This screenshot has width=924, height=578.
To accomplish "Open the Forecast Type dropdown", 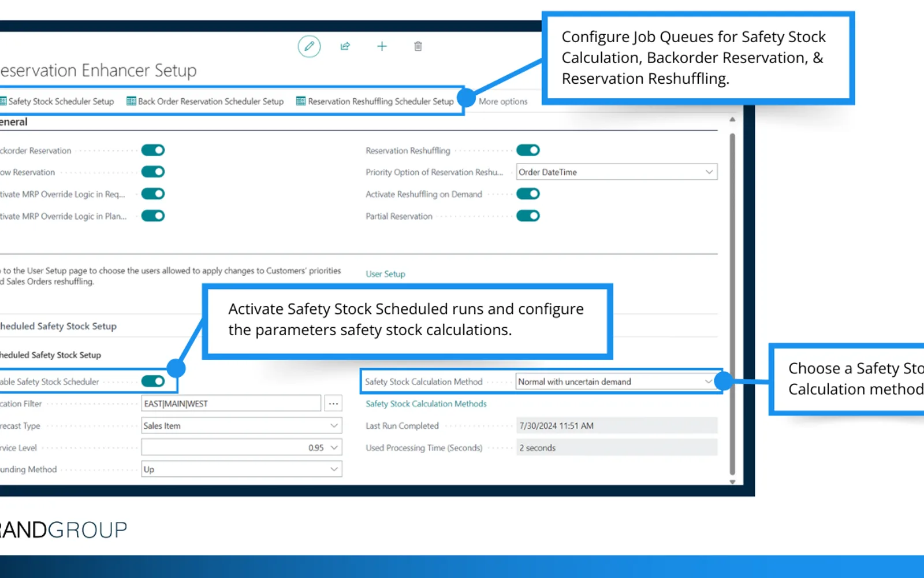I will click(x=241, y=425).
